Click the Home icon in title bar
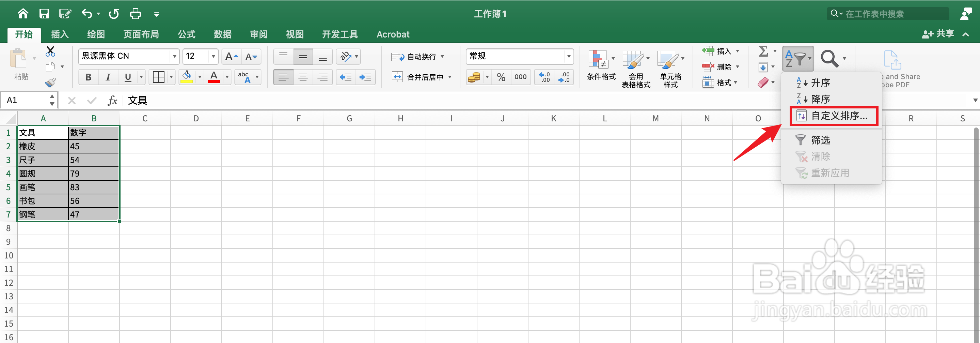 [23, 14]
